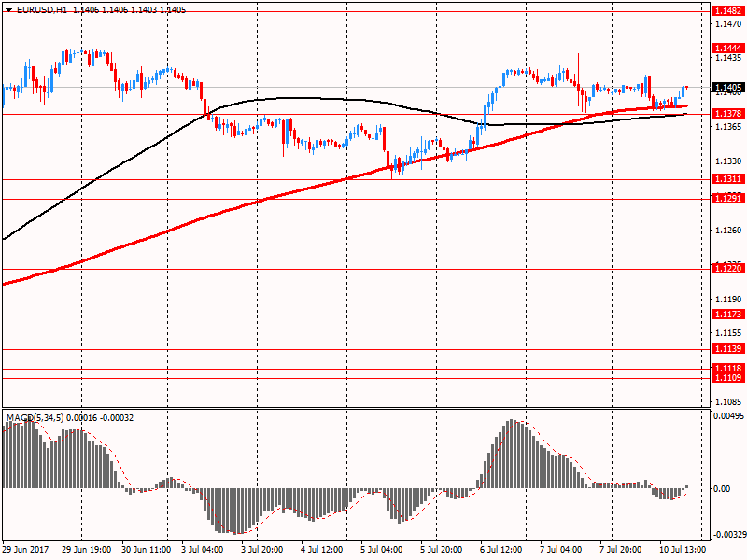The height and width of the screenshot is (560, 747).
Task: Click the 29 Jun 2017 time axis label
Action: tap(25, 550)
